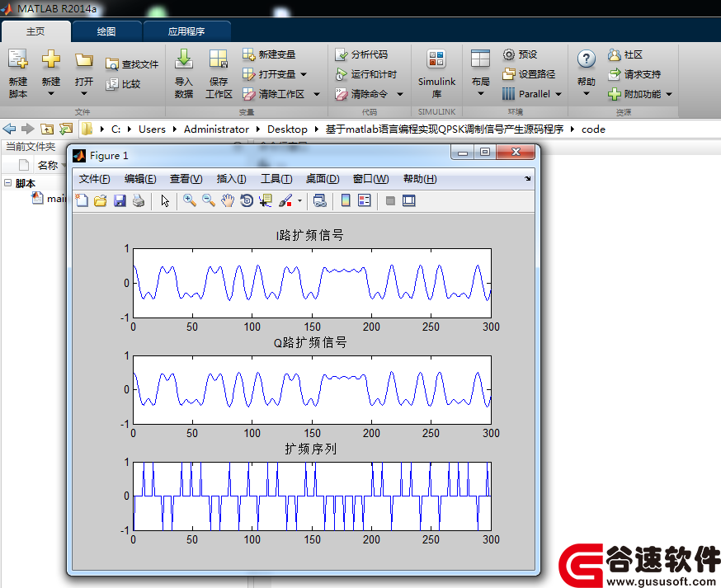The image size is (721, 588).
Task: Open Community (社区) link in ribbon
Action: pos(625,54)
